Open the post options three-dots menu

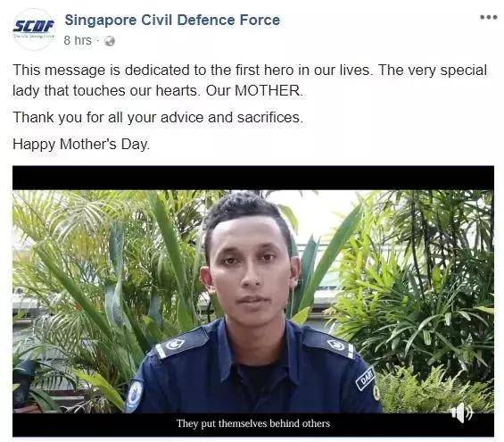[x=488, y=17]
